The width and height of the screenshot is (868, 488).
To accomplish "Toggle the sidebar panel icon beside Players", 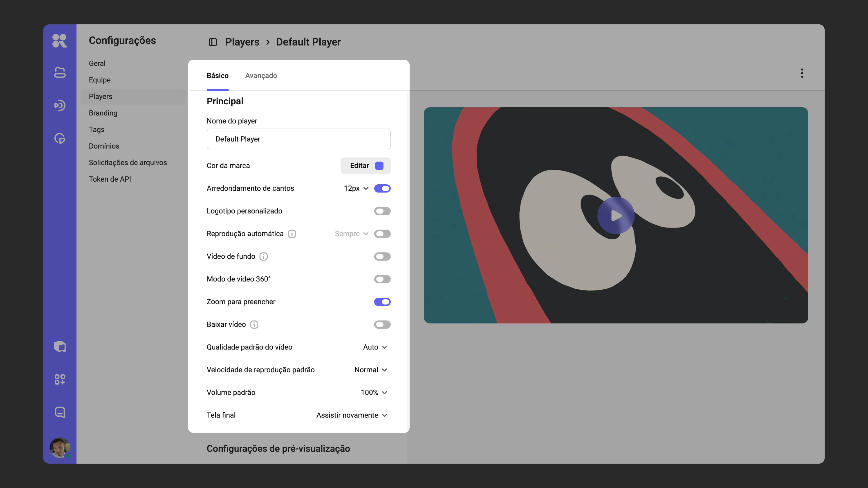I will (213, 42).
